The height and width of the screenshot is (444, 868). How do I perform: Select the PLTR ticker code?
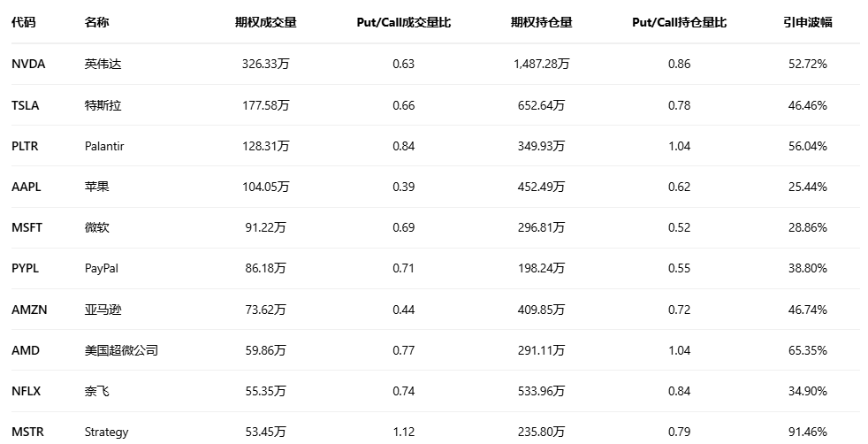(25, 146)
